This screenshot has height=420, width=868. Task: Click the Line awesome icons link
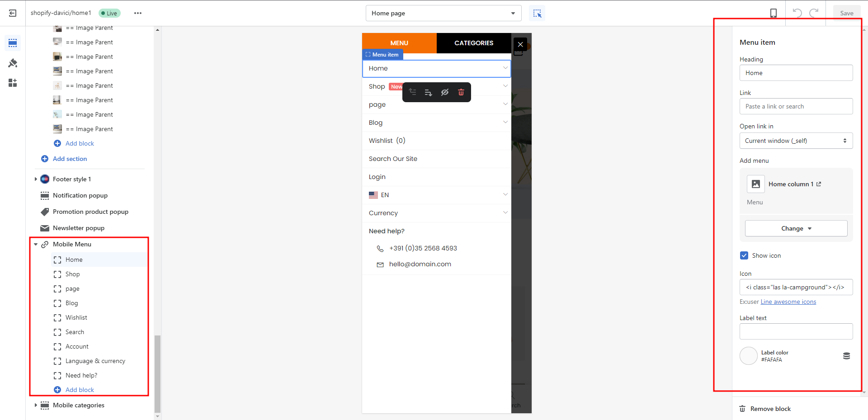tap(788, 302)
